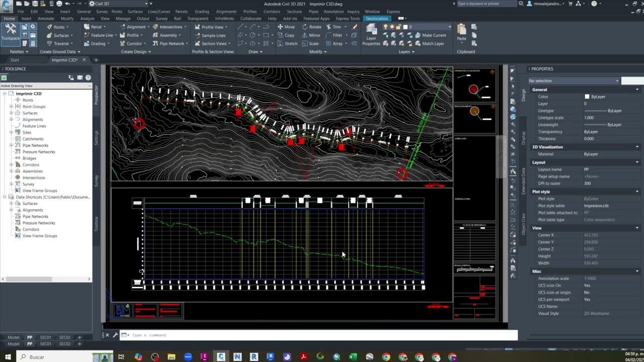Image resolution: width=644 pixels, height=362 pixels.
Task: Switch to Geolocation ribbon tab
Action: click(377, 19)
